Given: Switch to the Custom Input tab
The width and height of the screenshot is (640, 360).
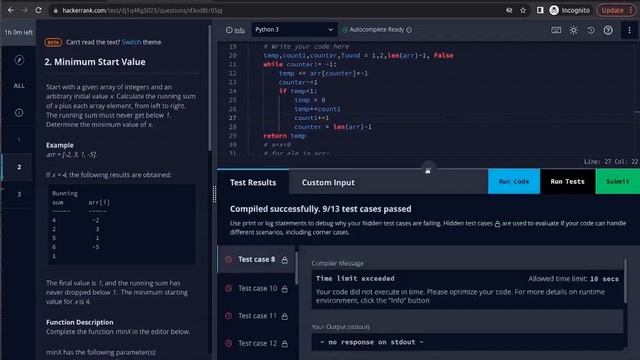Looking at the screenshot, I should coord(328,182).
